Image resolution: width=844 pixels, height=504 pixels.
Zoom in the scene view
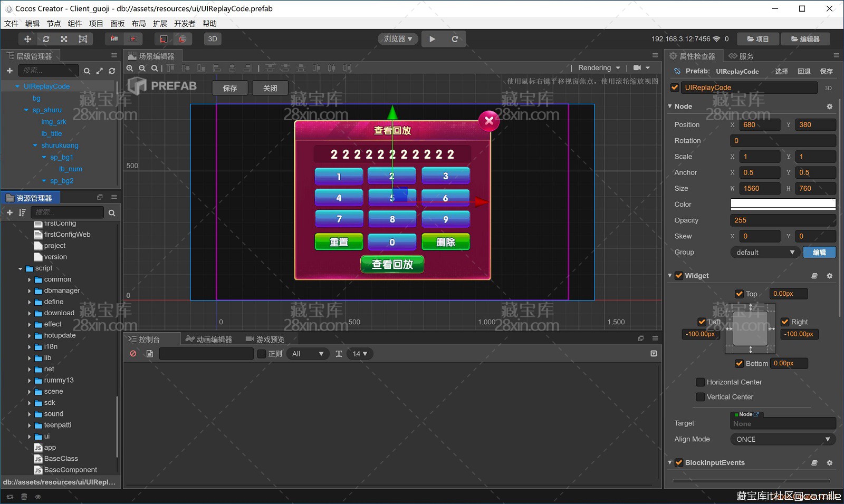(x=130, y=68)
